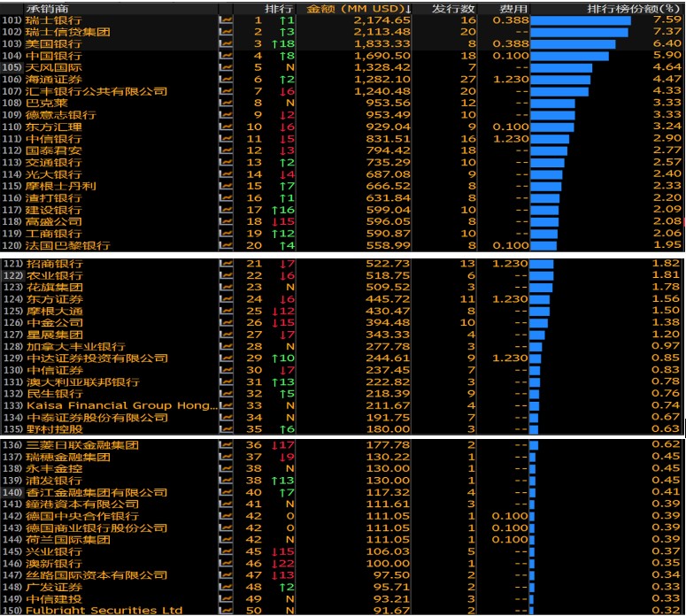This screenshot has height=616, width=686.
Task: Click the 排行榜份额(%) column header
Action: tap(634, 9)
